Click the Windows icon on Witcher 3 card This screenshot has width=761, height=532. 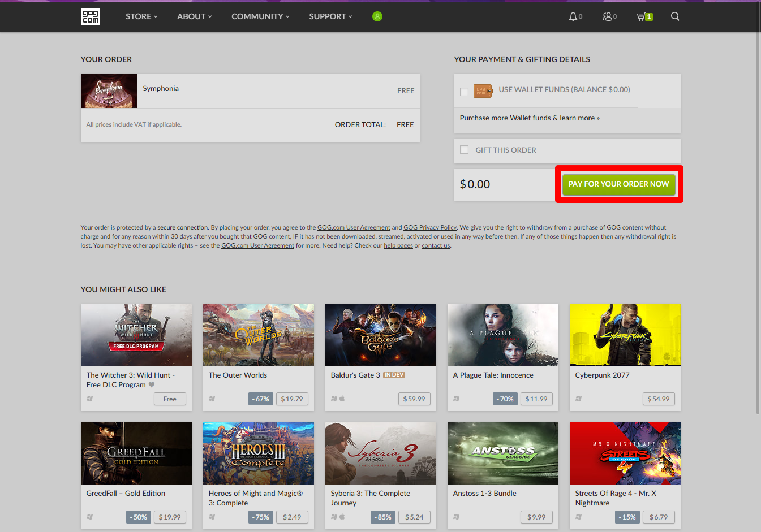(x=89, y=399)
